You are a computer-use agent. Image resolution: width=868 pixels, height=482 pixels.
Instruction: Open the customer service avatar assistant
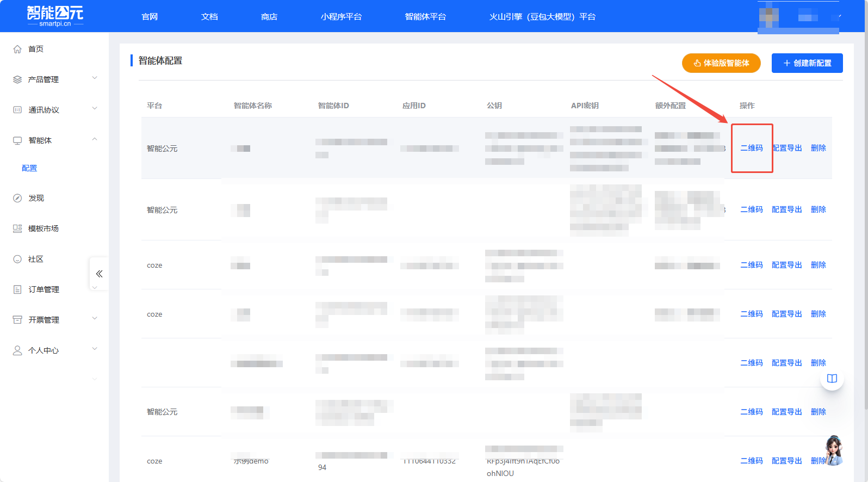(x=833, y=450)
